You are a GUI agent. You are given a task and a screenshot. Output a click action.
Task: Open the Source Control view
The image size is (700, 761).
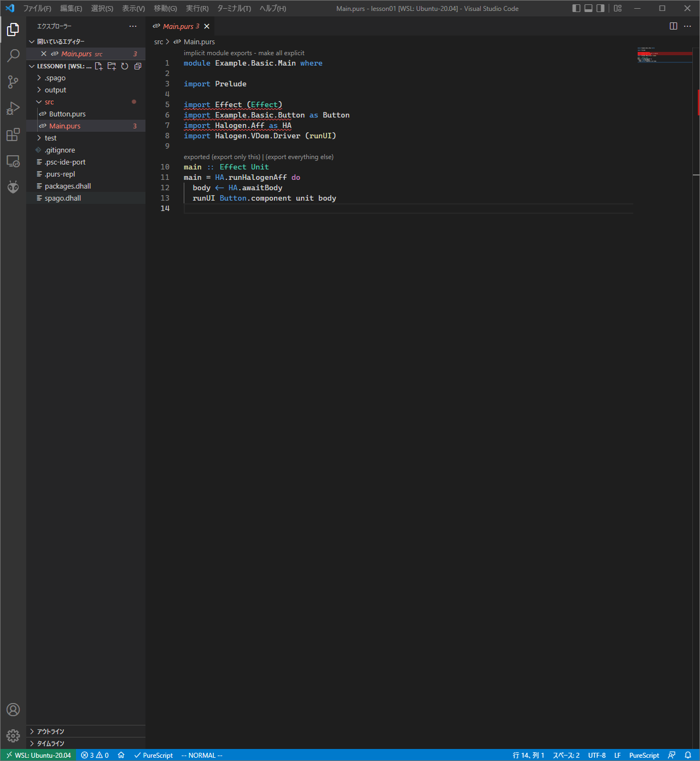[13, 82]
